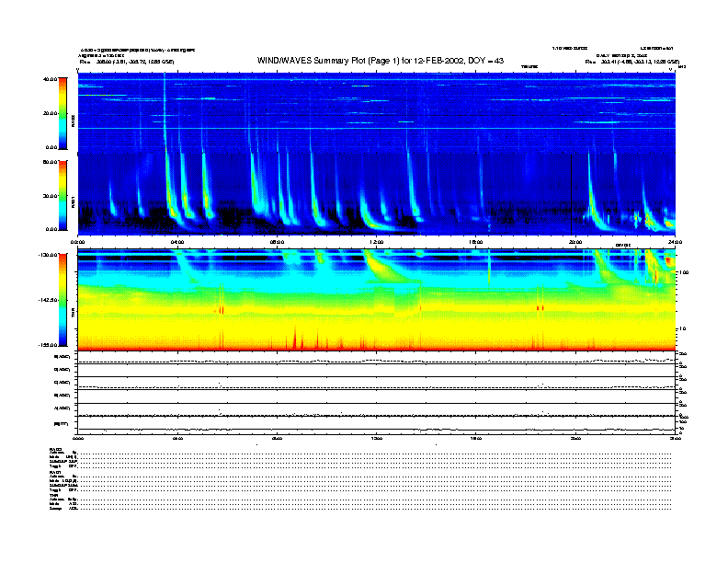Screen dimensions: 728x563
Task: Click the 40.00 label on RAD2 scale
Action: tap(50, 79)
